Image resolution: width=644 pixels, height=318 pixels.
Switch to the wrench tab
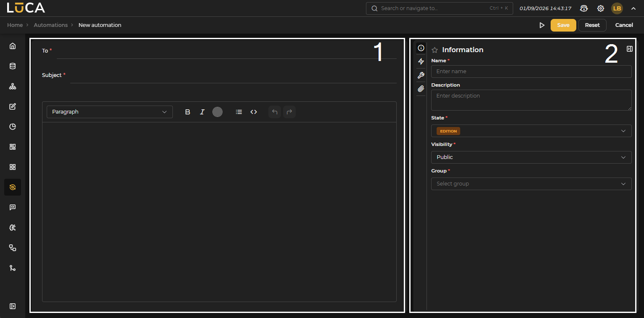click(x=421, y=75)
